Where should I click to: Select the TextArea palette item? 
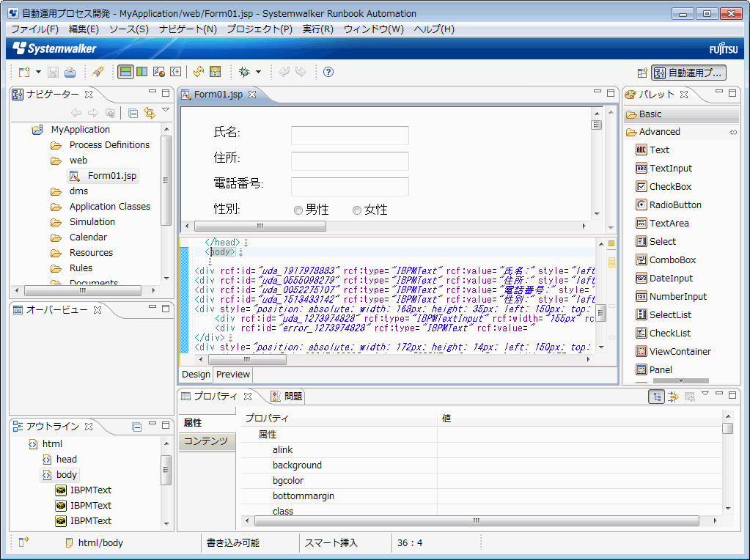tap(662, 224)
